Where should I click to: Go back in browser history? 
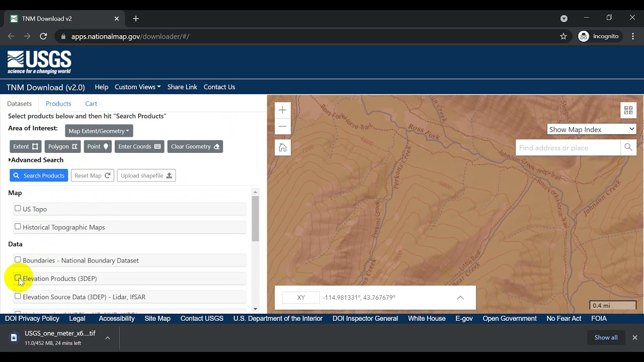(11, 36)
